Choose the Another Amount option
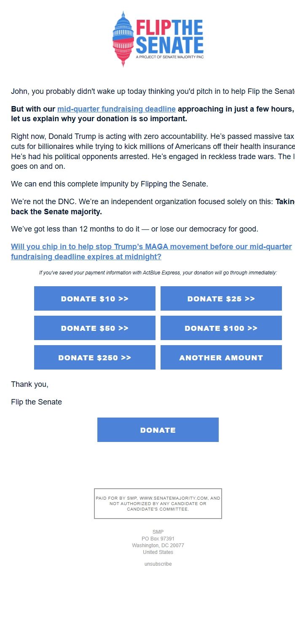 [221, 357]
